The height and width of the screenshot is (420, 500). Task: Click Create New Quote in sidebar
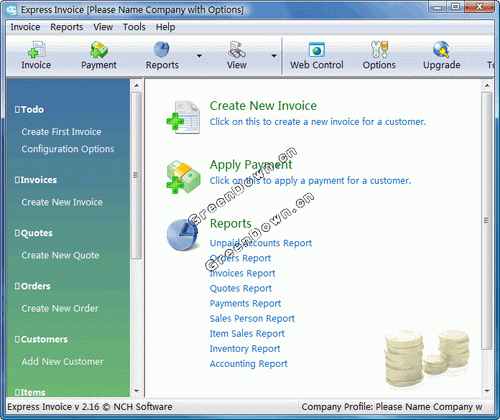pos(60,255)
